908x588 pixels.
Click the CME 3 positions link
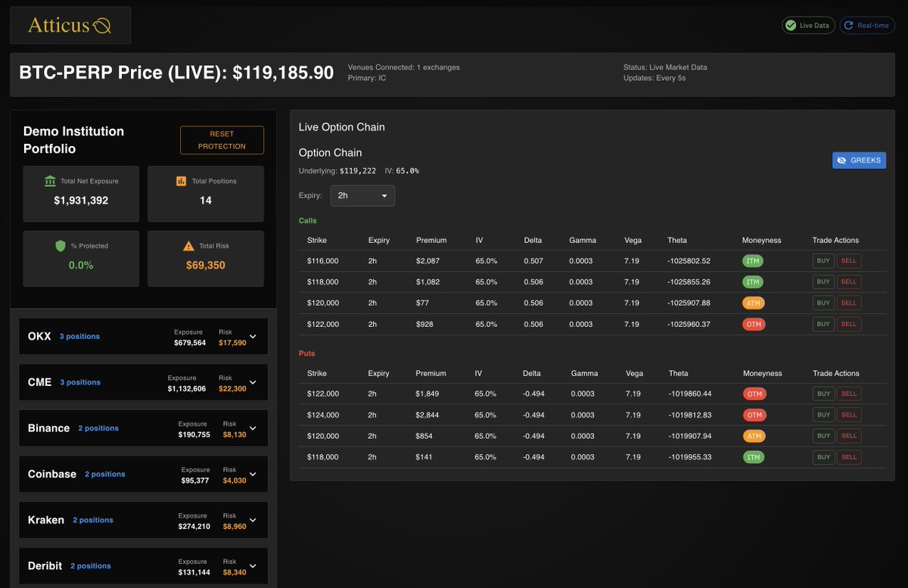click(x=80, y=383)
